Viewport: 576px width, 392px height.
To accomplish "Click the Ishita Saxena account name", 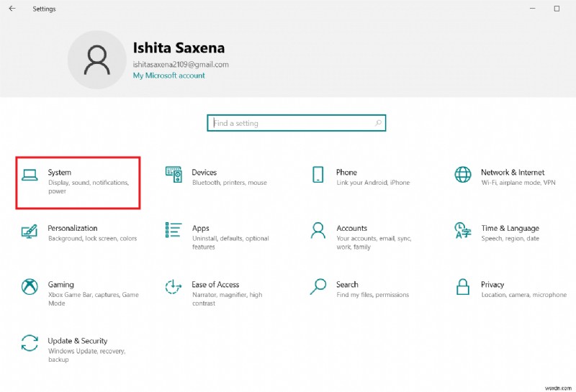I will (179, 47).
